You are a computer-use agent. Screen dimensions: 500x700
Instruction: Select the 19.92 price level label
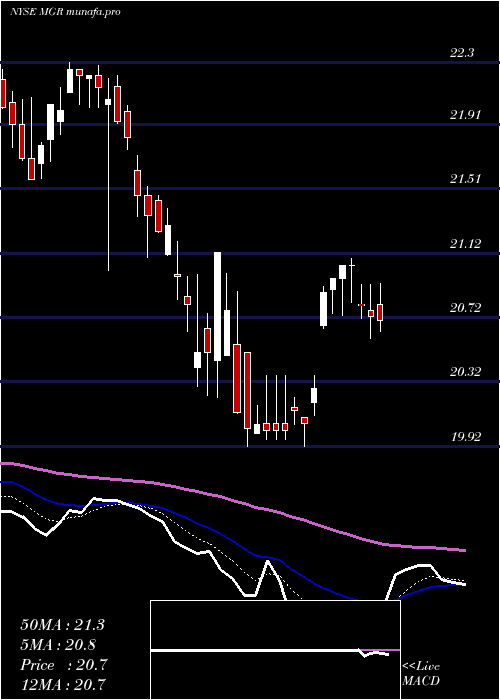465,437
